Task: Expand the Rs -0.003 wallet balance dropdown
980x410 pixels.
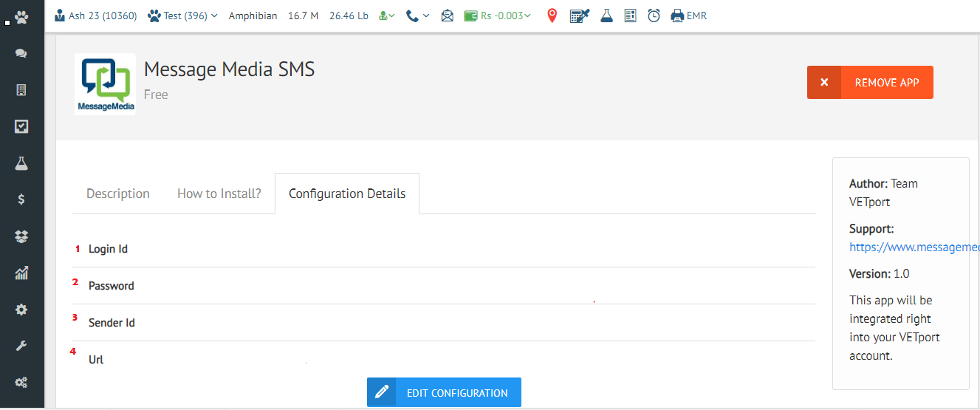Action: 497,16
